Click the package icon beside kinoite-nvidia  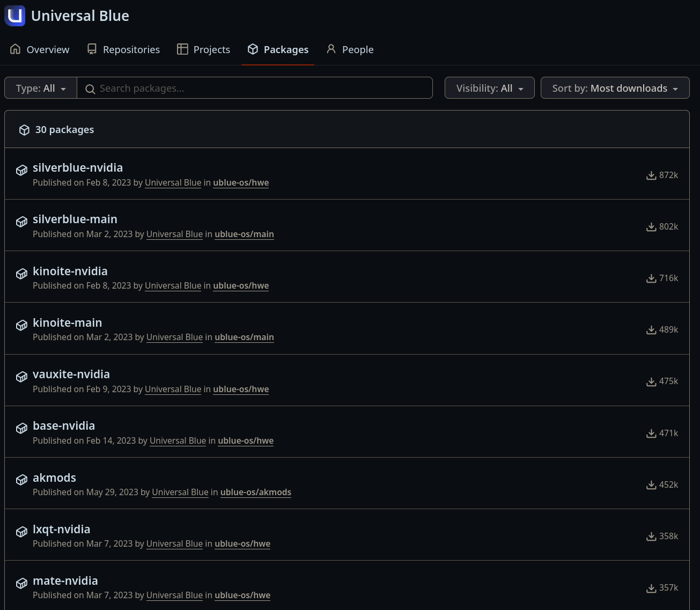(21, 274)
